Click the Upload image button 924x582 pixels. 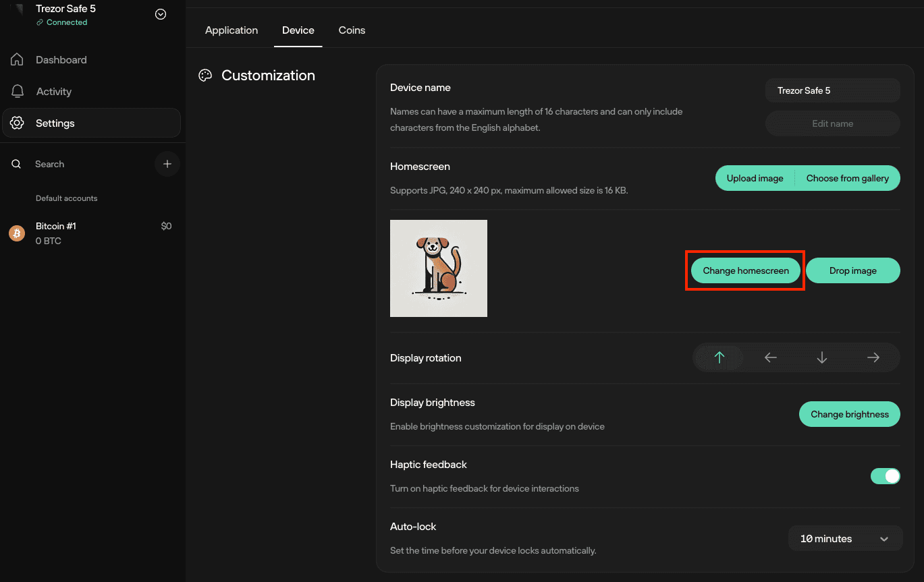click(755, 178)
